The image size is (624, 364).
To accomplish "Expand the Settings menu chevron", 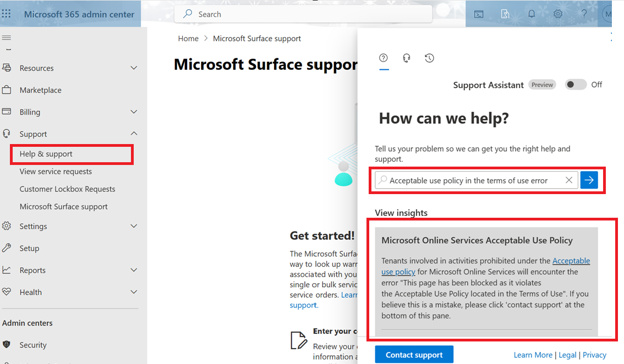I will [134, 226].
